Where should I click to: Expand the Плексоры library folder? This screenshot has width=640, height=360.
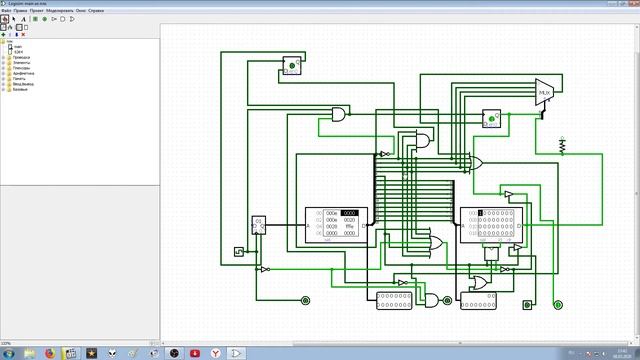pos(3,68)
